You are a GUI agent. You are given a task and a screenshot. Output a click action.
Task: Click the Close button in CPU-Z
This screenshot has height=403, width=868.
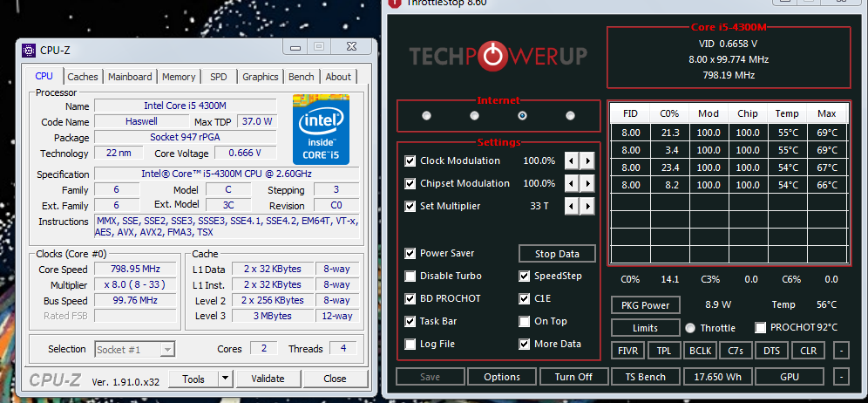click(335, 379)
